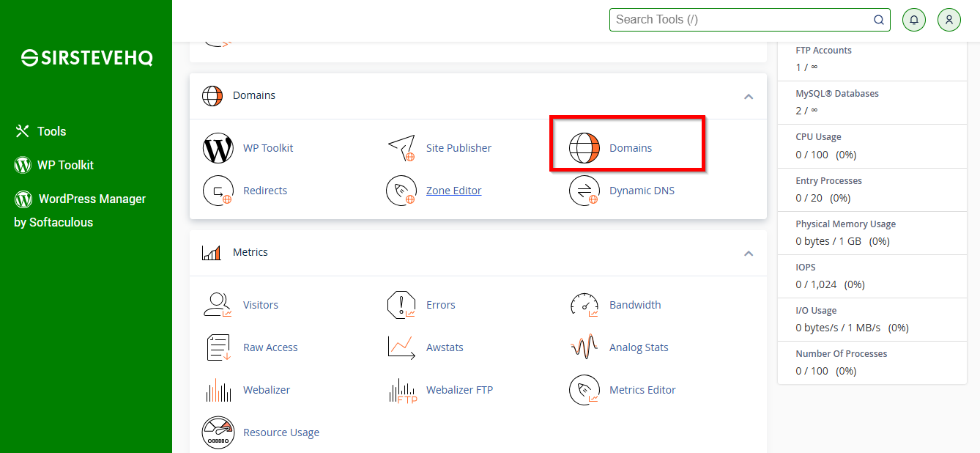
Task: Click the Redirects icon
Action: point(218,191)
